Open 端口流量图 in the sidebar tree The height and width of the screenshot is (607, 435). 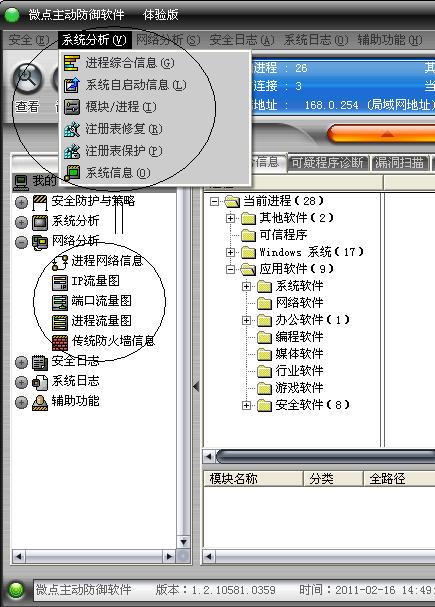[101, 301]
